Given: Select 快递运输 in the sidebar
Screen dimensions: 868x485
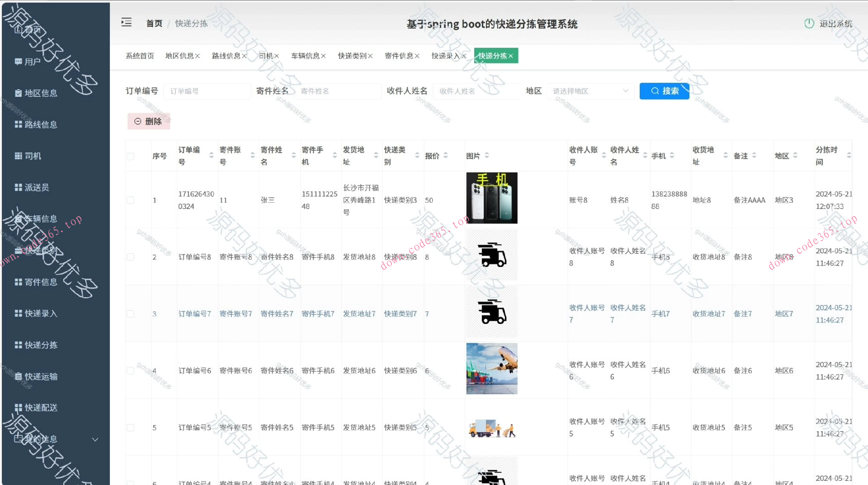Looking at the screenshot, I should 40,376.
